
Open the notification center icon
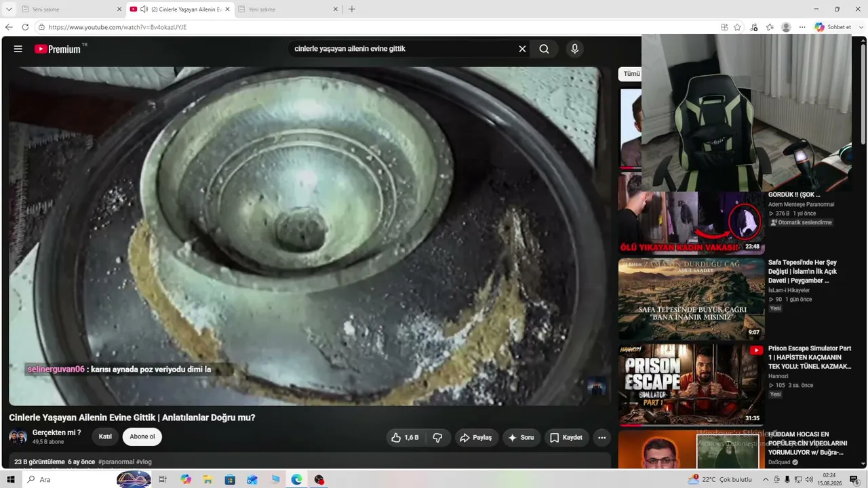854,480
